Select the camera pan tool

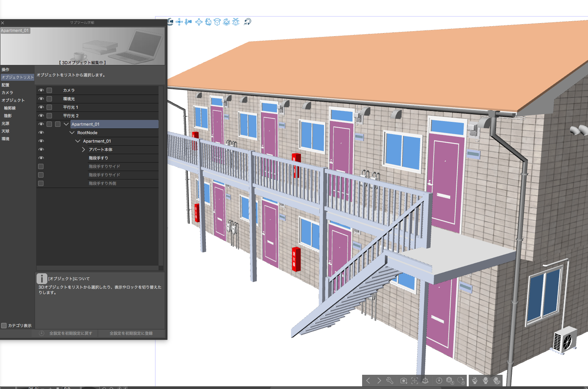(179, 22)
